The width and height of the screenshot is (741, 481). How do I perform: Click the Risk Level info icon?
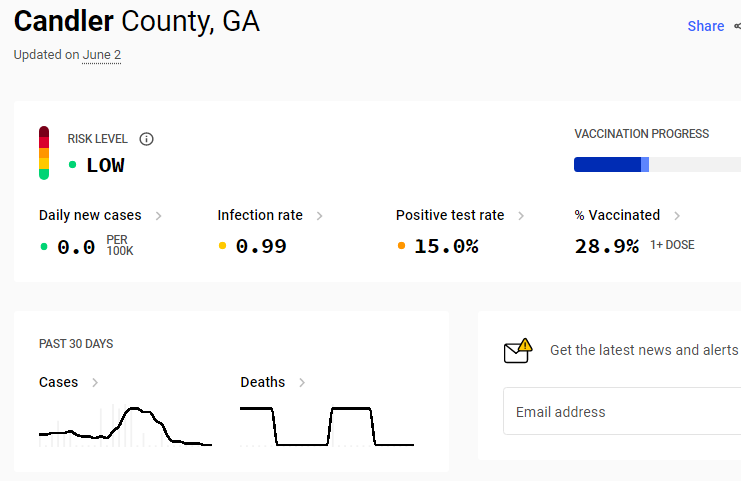[146, 139]
